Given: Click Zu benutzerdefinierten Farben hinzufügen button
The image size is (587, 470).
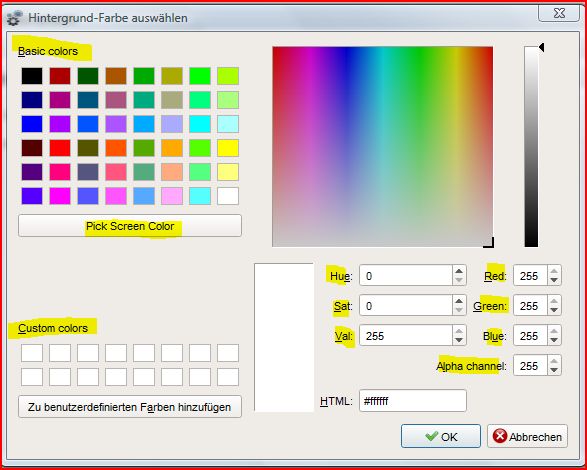Looking at the screenshot, I should click(130, 407).
